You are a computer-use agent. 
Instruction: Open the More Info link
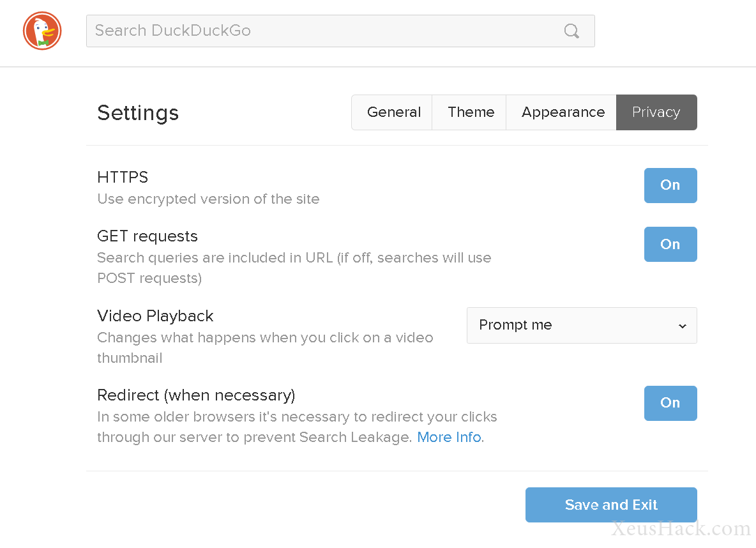[450, 437]
